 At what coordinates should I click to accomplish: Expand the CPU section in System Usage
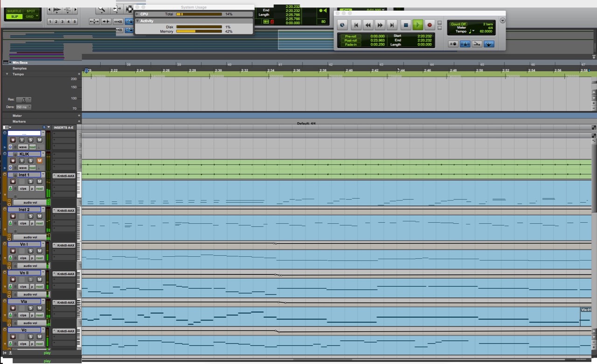coord(138,14)
